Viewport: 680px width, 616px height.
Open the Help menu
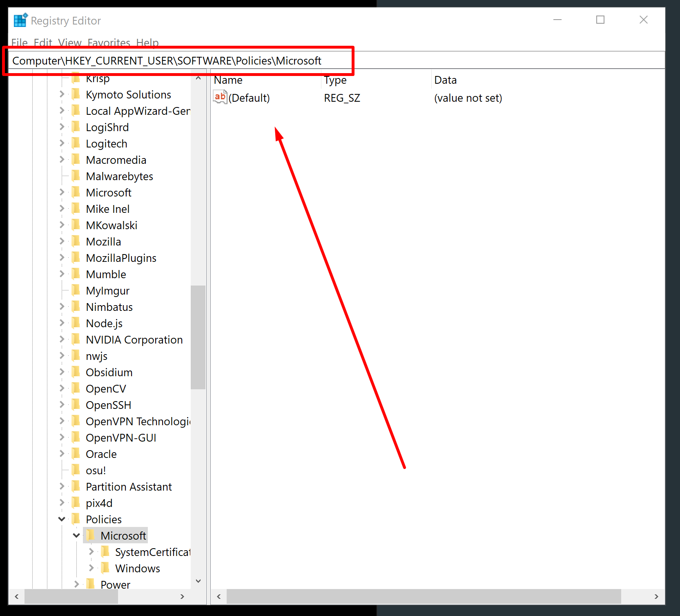coord(147,43)
